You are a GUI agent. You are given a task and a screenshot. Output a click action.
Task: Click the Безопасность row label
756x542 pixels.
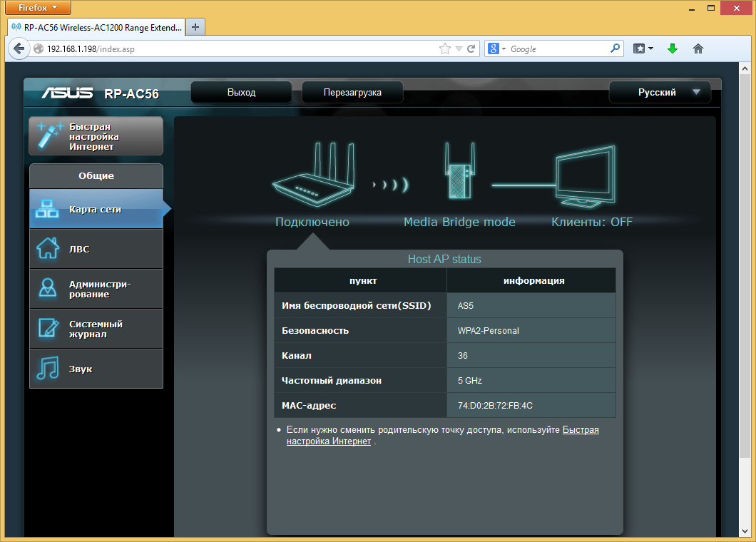click(315, 331)
